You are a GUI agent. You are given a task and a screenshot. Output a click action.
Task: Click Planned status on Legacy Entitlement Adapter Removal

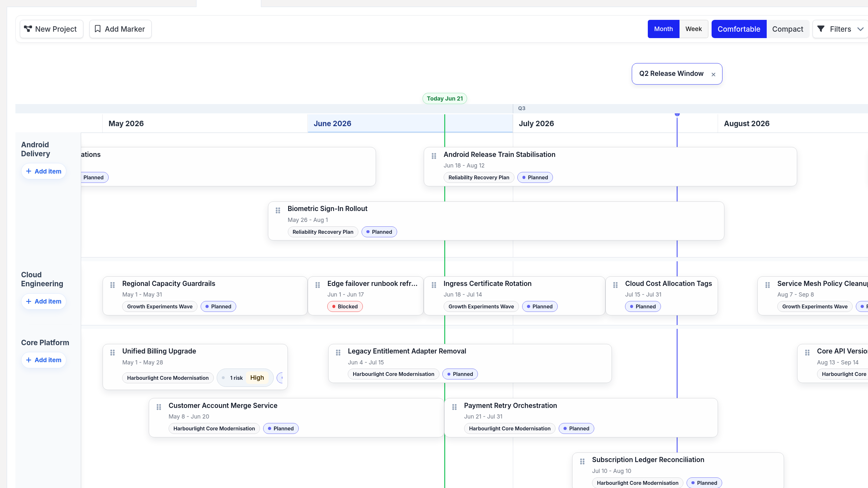[460, 374]
